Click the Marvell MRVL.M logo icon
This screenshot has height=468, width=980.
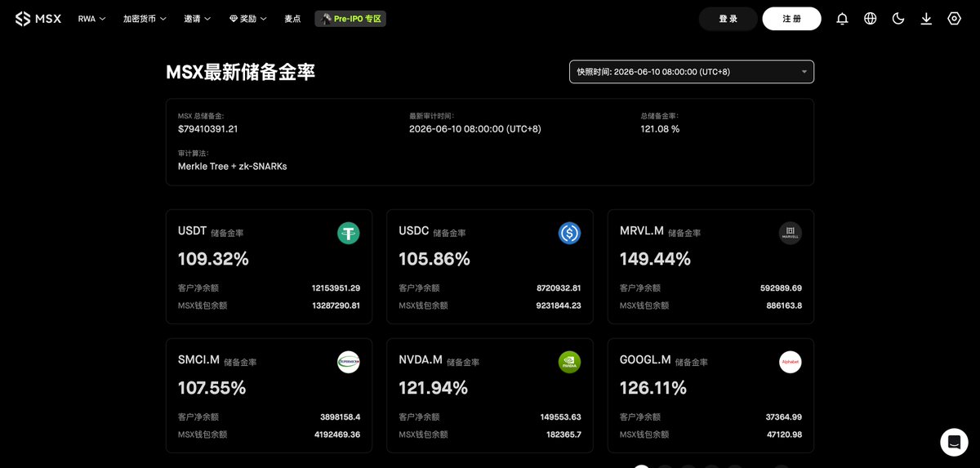click(x=791, y=234)
